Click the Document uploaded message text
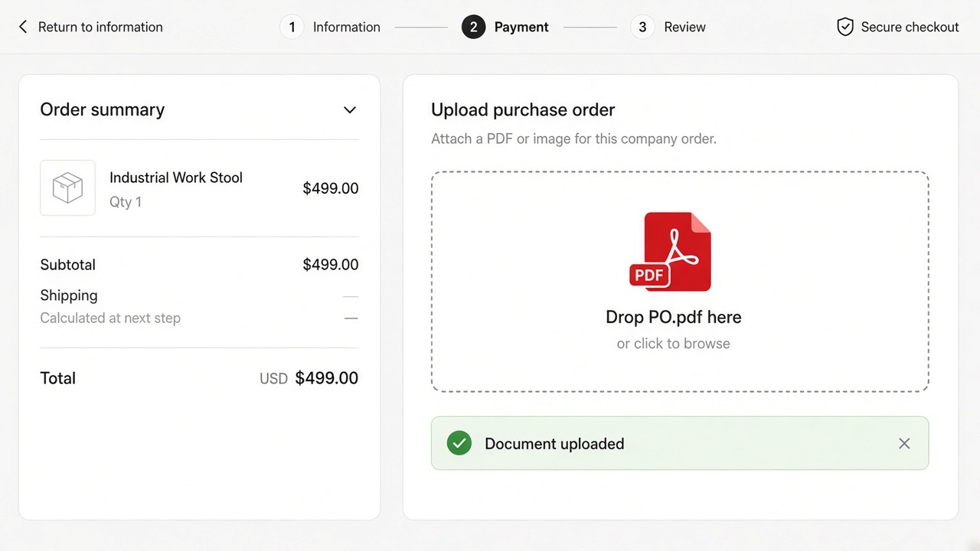 [554, 444]
